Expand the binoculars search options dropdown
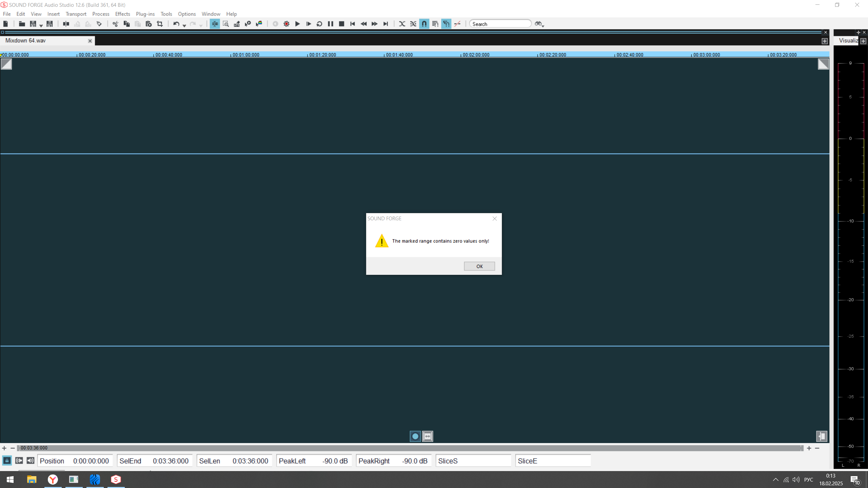The height and width of the screenshot is (488, 868). pos(543,25)
